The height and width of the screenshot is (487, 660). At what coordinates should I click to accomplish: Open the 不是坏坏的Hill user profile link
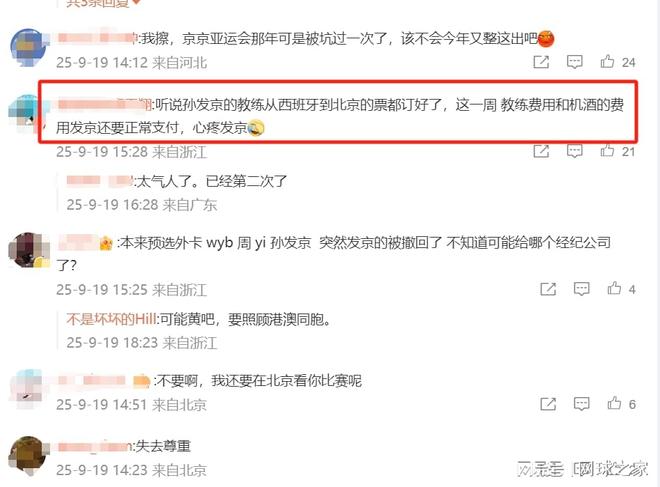click(111, 319)
